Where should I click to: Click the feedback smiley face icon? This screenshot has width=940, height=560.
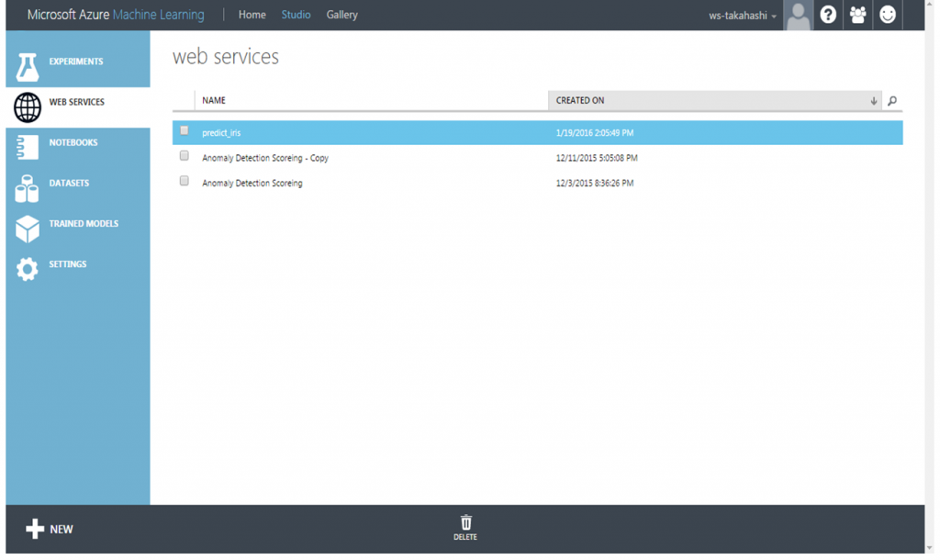click(x=888, y=15)
